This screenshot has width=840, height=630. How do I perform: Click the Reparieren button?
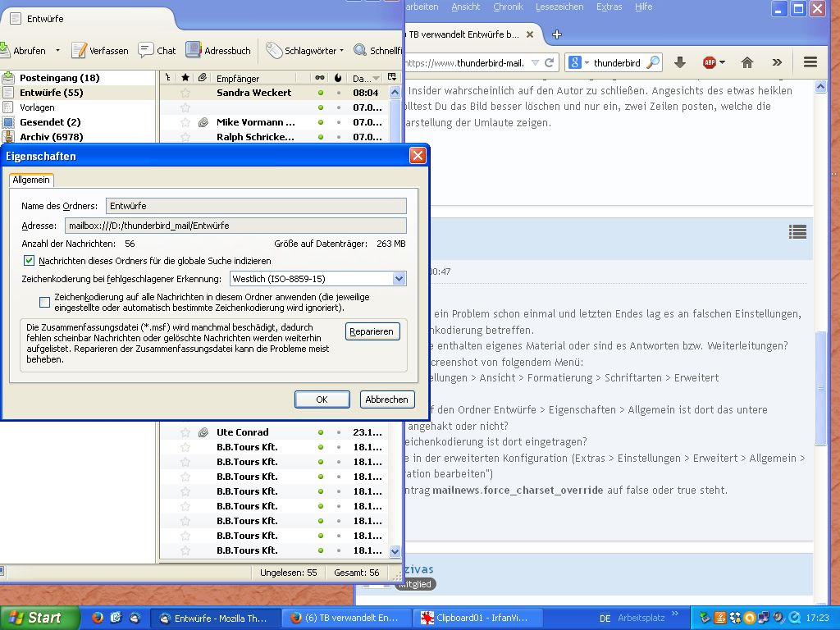pos(372,331)
